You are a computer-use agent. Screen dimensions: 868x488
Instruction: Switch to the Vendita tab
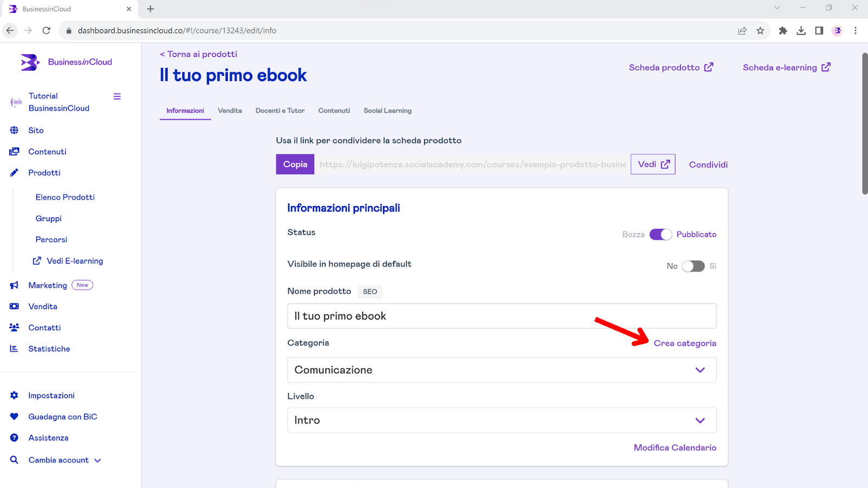[x=229, y=111]
